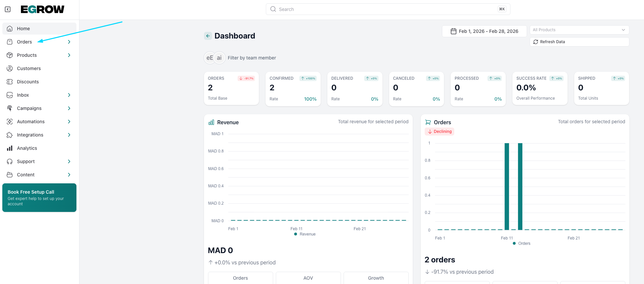Open the All Products dropdown

[579, 30]
